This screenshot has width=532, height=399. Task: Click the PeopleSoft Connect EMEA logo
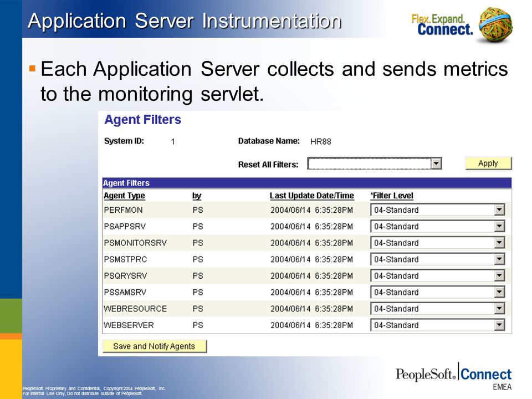[x=453, y=376]
